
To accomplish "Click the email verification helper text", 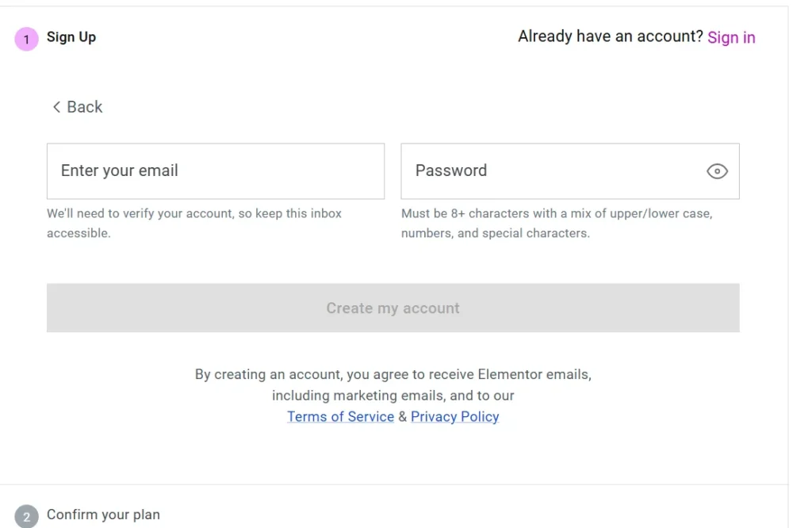I will point(194,223).
